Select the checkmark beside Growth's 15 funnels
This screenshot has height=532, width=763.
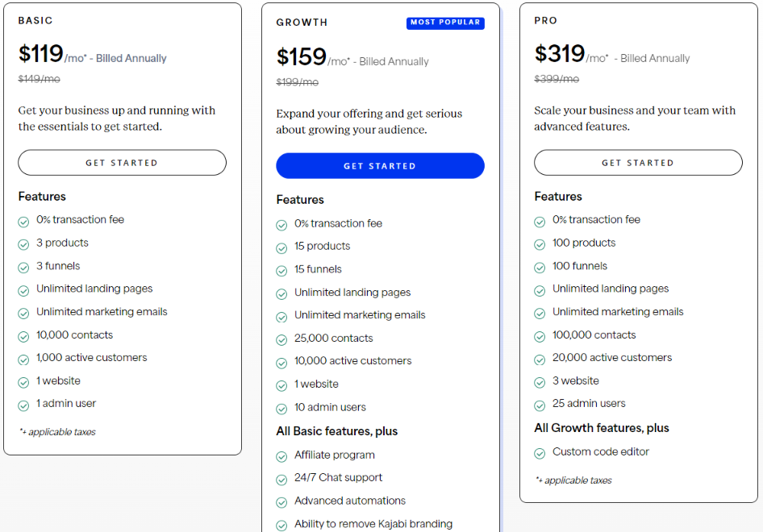(281, 269)
